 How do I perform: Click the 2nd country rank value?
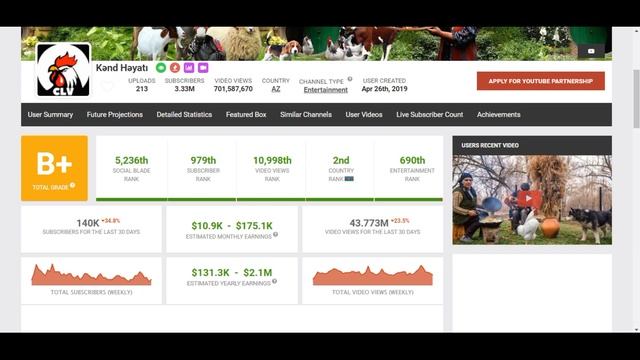tap(341, 160)
